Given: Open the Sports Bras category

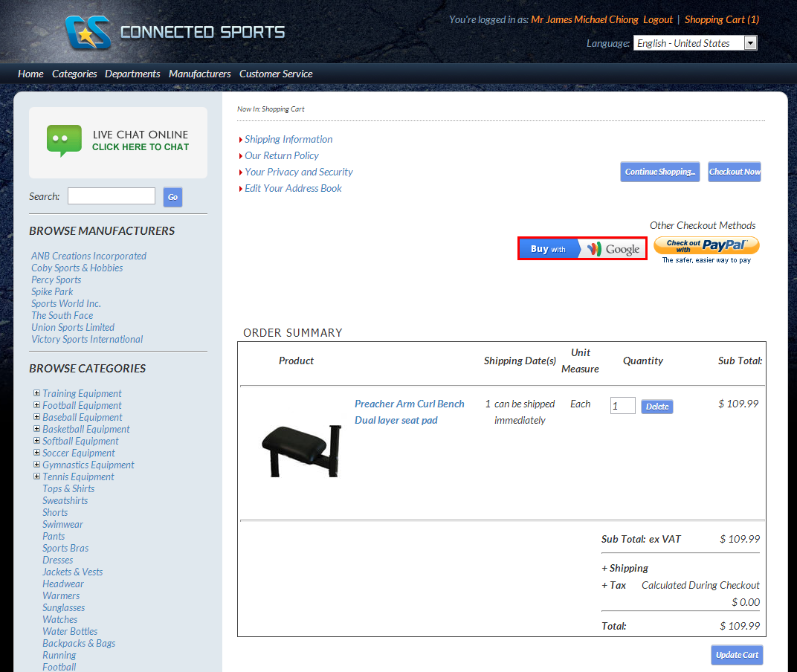Looking at the screenshot, I should click(65, 548).
